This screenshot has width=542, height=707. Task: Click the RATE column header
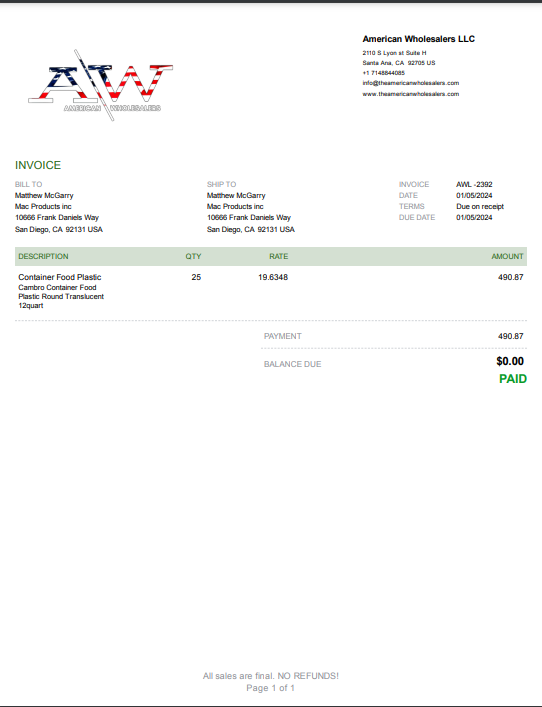point(279,256)
